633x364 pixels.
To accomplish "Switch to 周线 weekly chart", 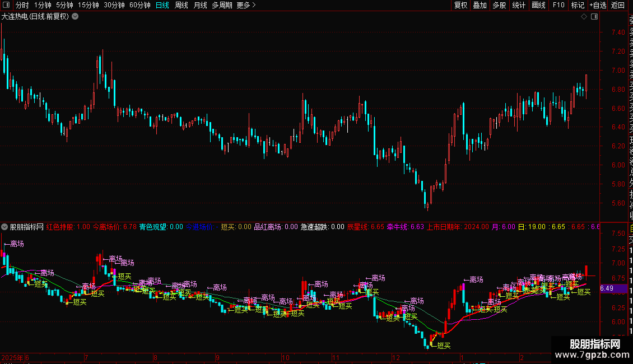I will coord(181,5).
